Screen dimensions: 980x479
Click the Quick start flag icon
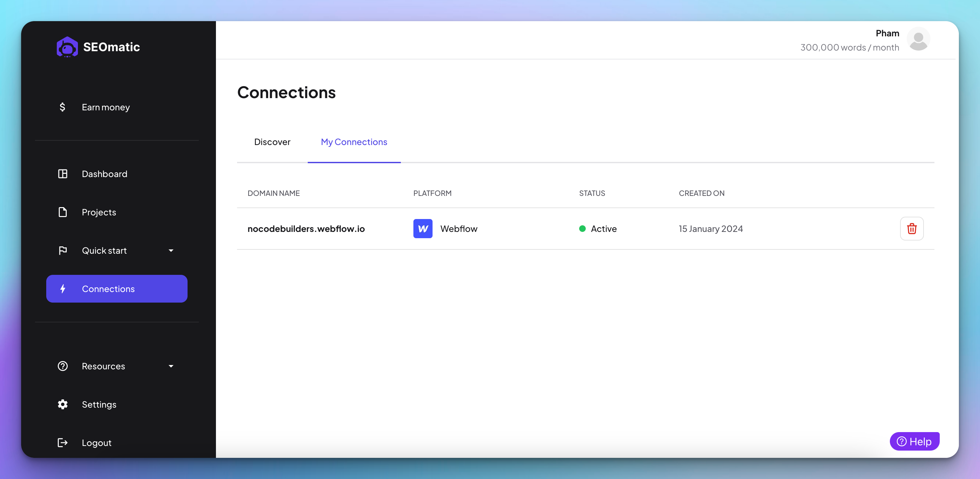[x=63, y=250]
